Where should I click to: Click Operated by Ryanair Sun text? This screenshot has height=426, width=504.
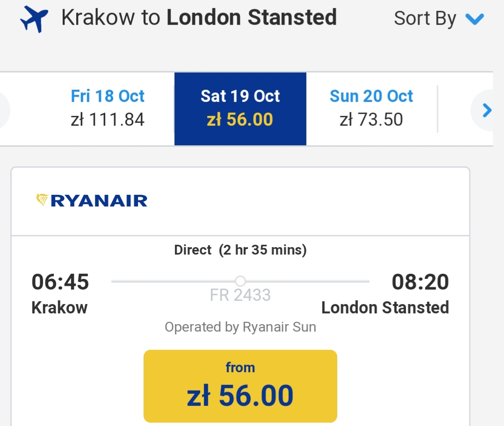pos(240,327)
